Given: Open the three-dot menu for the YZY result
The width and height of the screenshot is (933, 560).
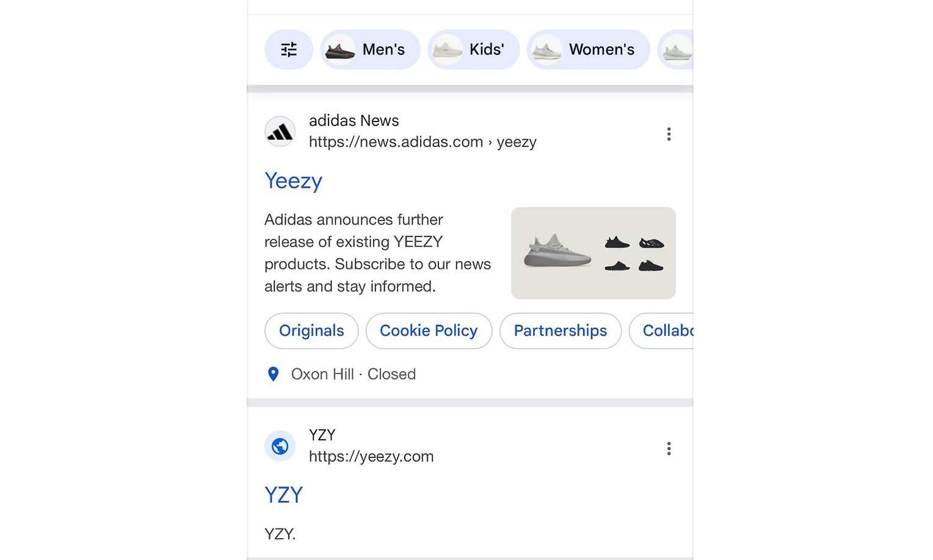Looking at the screenshot, I should coord(669,448).
